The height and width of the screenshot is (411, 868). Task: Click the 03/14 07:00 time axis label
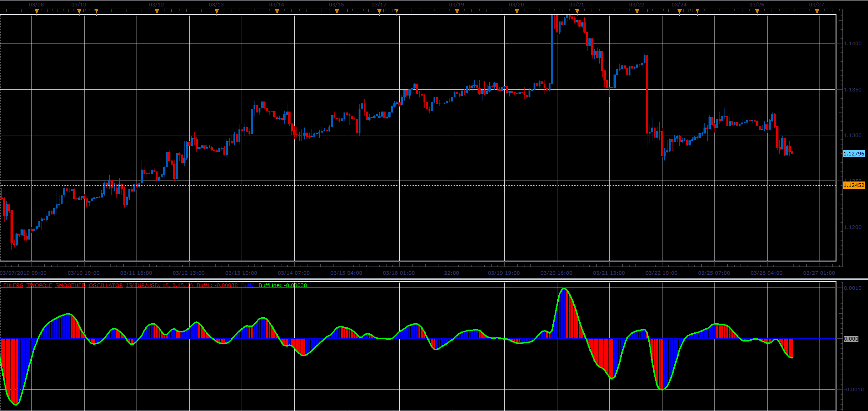[294, 273]
